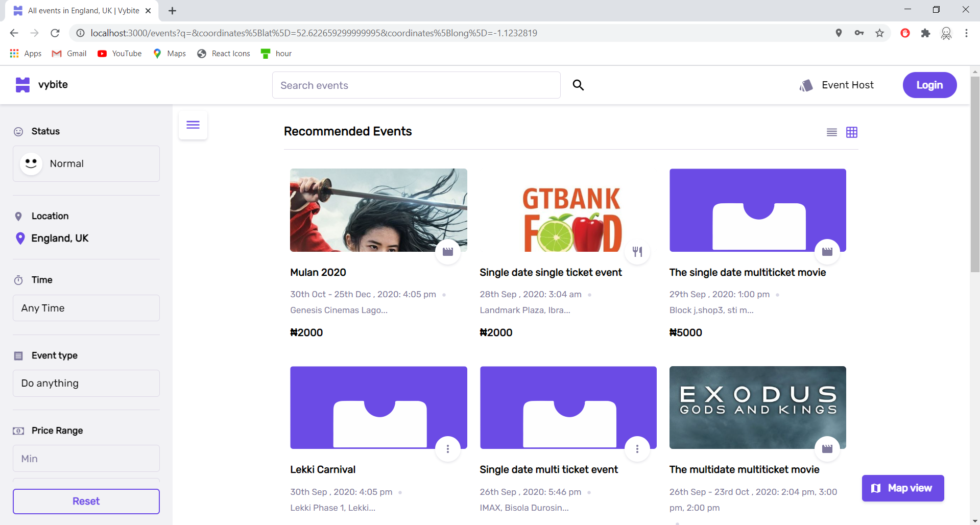Click the page vertical scrollbar
980x525 pixels.
coord(975,175)
